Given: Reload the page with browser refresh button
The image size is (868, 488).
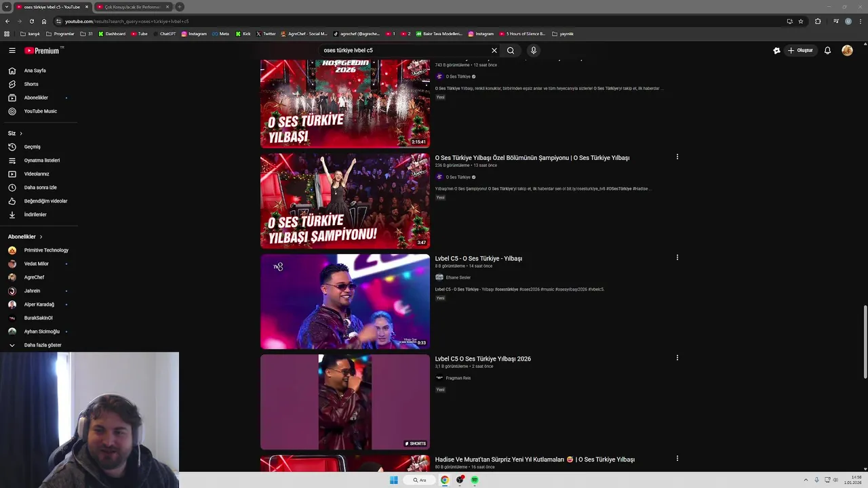Looking at the screenshot, I should 31,21.
